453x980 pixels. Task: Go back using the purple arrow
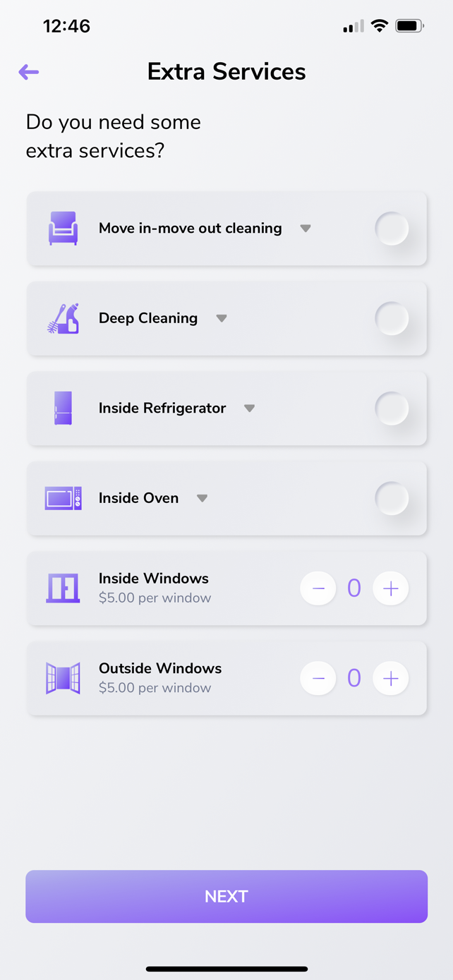coord(29,72)
